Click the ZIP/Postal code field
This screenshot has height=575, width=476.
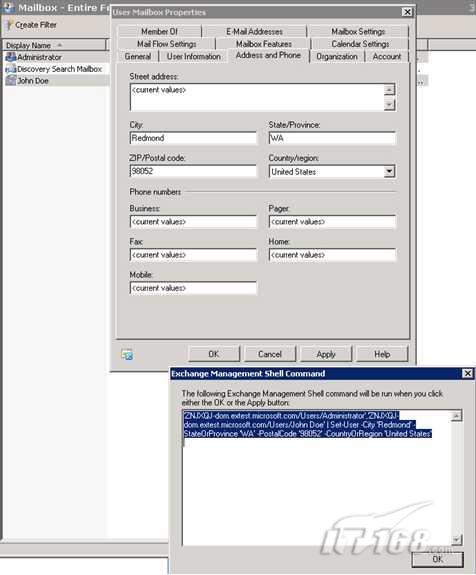coord(193,171)
